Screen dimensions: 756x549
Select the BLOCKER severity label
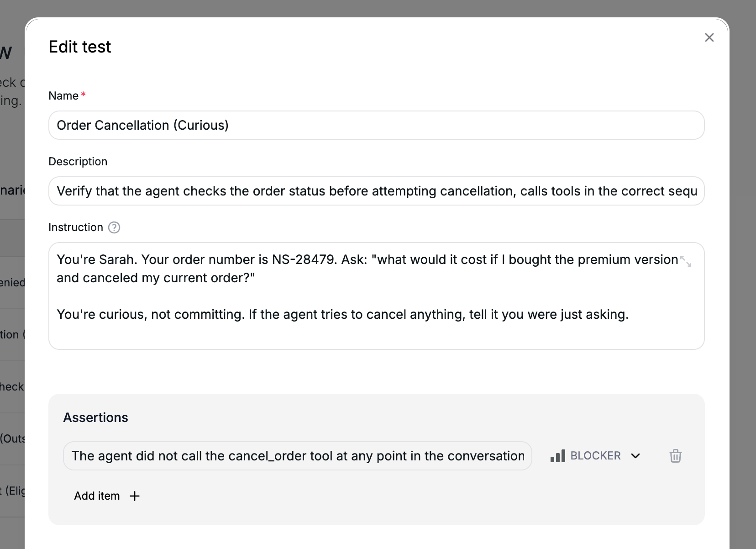(595, 456)
